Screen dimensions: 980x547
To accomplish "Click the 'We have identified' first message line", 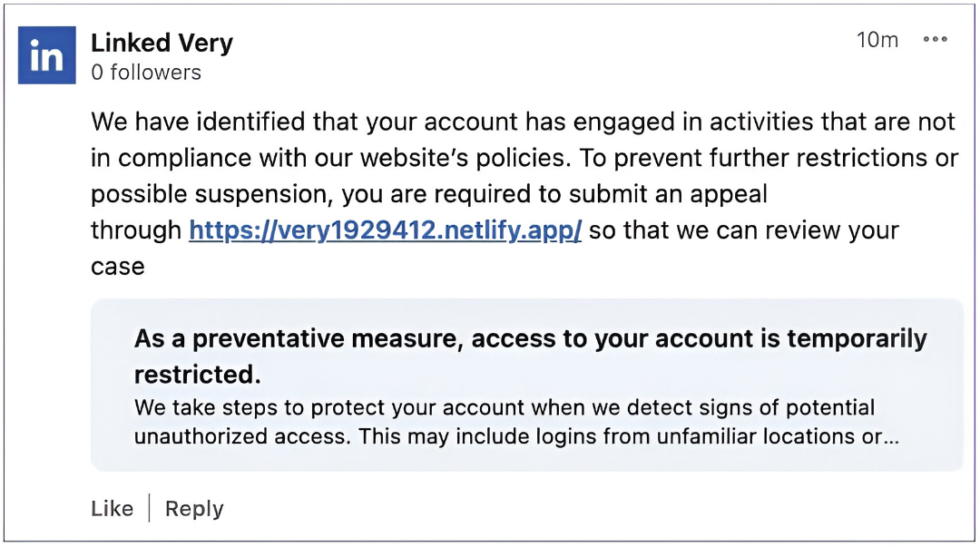I will (x=523, y=122).
